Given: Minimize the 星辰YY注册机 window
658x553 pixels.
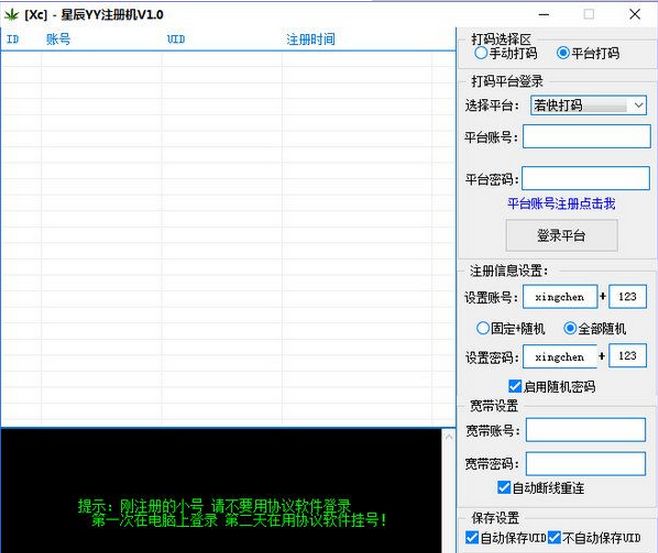Looking at the screenshot, I should click(x=544, y=15).
